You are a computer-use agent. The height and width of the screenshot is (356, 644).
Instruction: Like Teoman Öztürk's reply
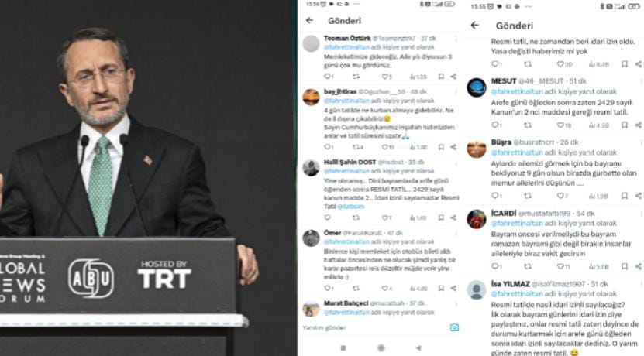click(385, 77)
